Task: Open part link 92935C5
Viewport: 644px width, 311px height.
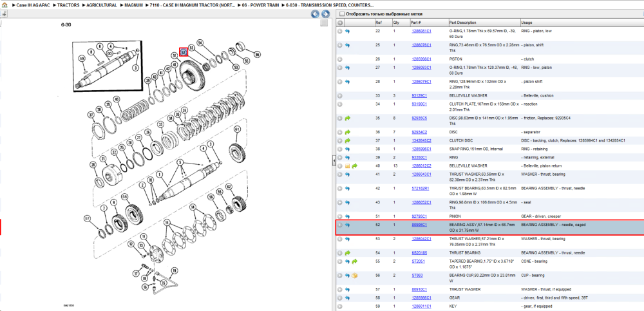Action: click(x=419, y=118)
